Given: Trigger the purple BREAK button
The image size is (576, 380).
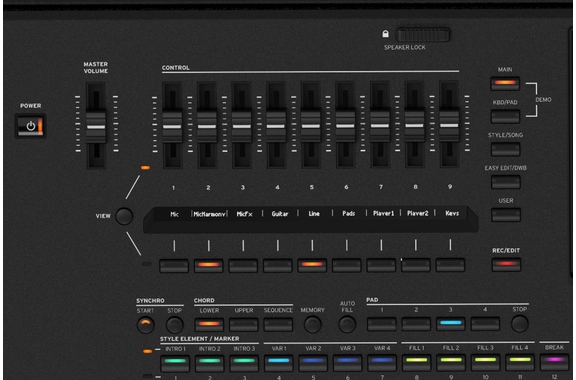Looking at the screenshot, I should [554, 361].
